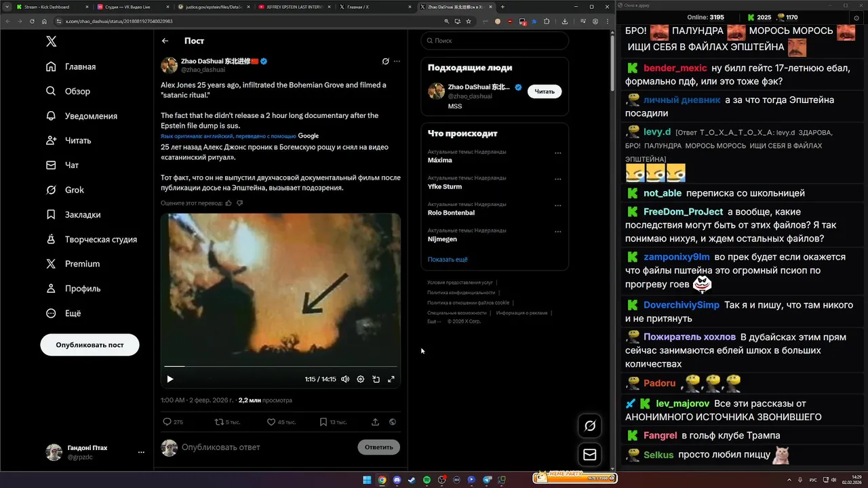The image size is (868, 488).
Task: Open Политика конфиденциальности link
Action: [x=461, y=292]
